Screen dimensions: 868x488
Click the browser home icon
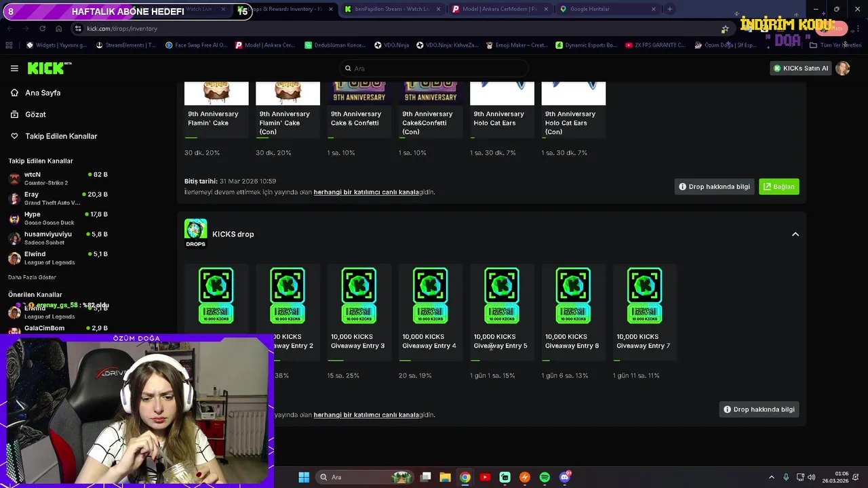tap(58, 28)
